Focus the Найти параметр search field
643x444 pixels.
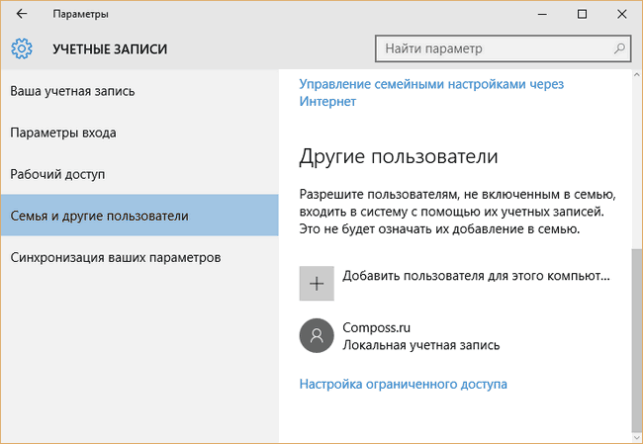(x=503, y=48)
